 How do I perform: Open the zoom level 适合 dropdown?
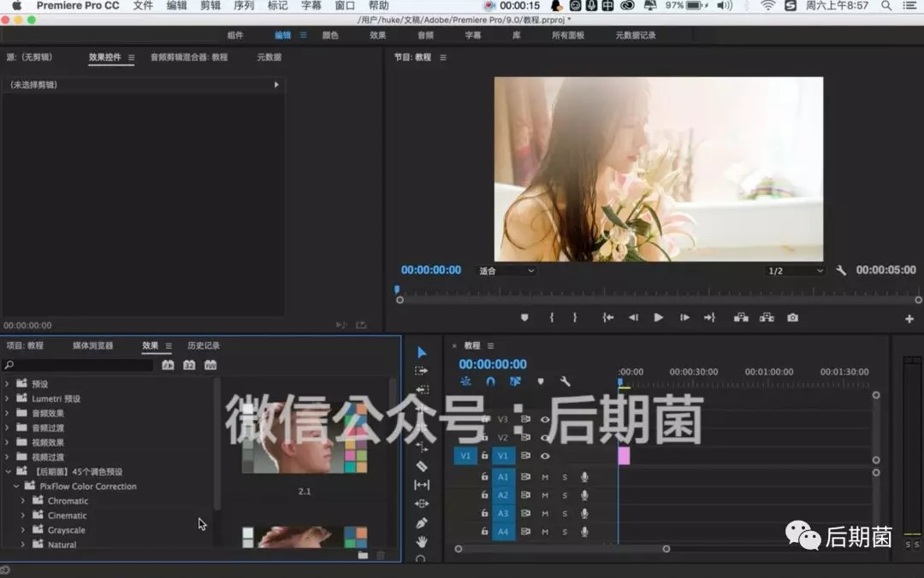(x=506, y=271)
